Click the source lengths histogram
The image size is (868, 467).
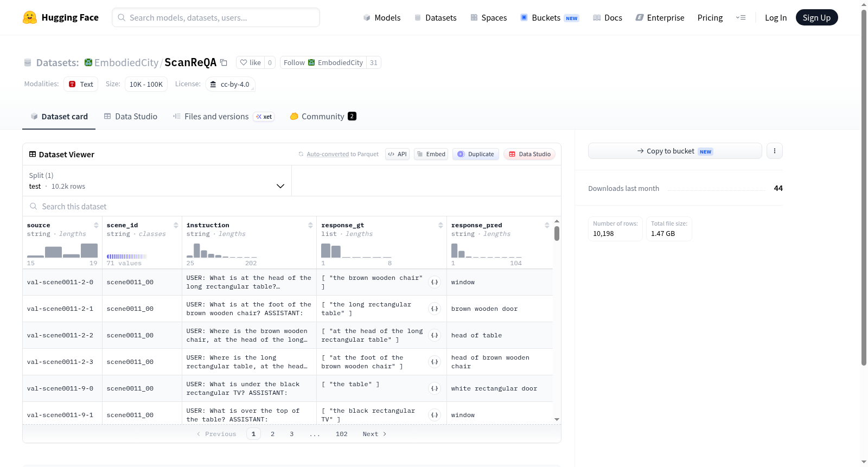coord(62,251)
